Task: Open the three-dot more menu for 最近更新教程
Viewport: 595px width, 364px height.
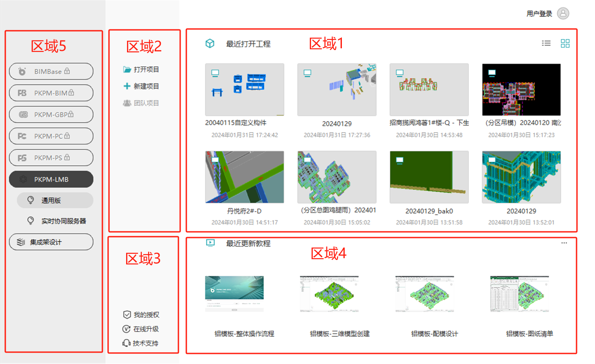Action: [x=564, y=243]
